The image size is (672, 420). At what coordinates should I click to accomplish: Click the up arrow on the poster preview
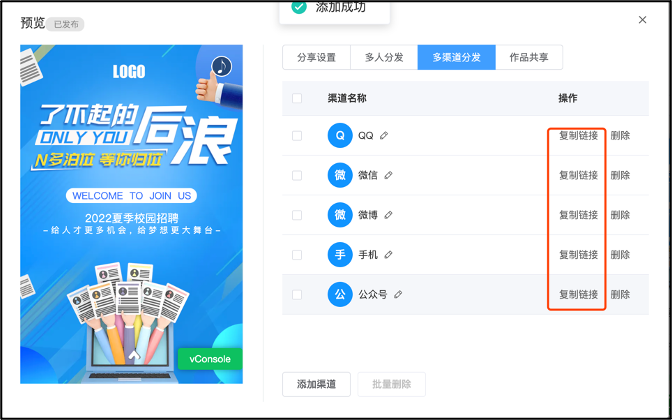[x=134, y=355]
